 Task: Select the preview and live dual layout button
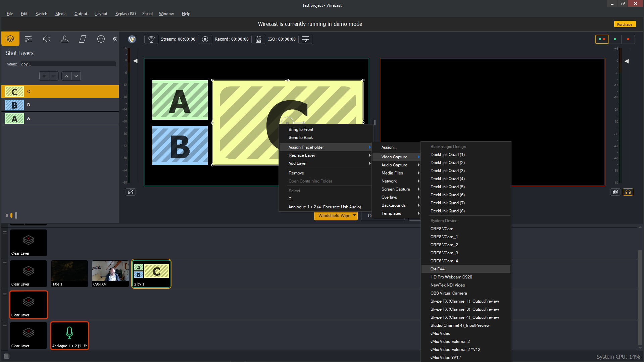tap(602, 39)
